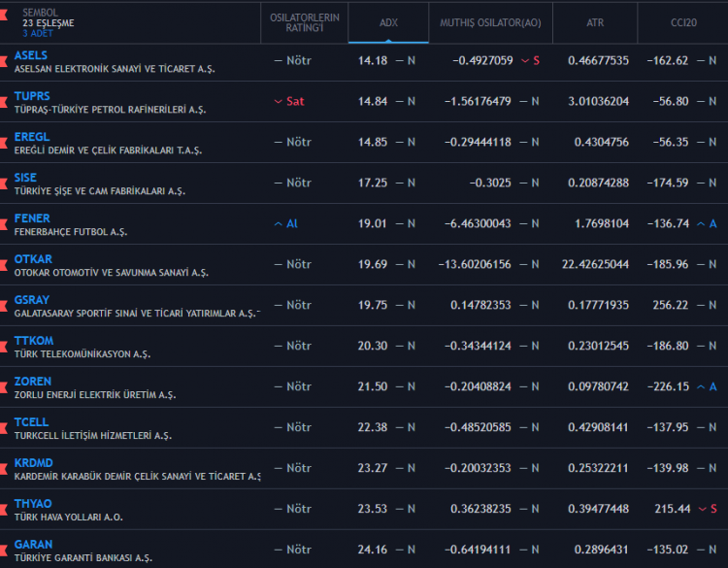
Task: Sort by the ADX column header
Action: point(388,22)
